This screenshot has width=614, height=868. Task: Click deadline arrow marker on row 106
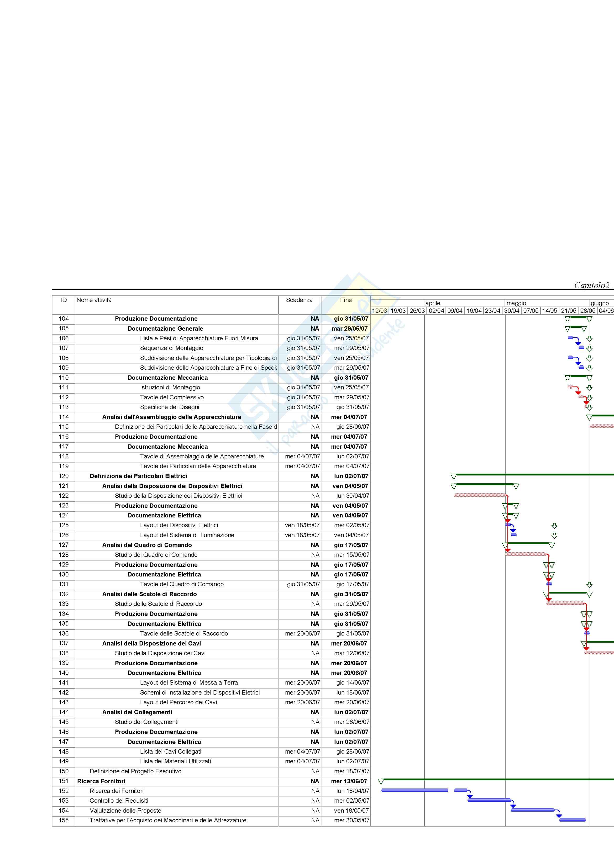(589, 339)
